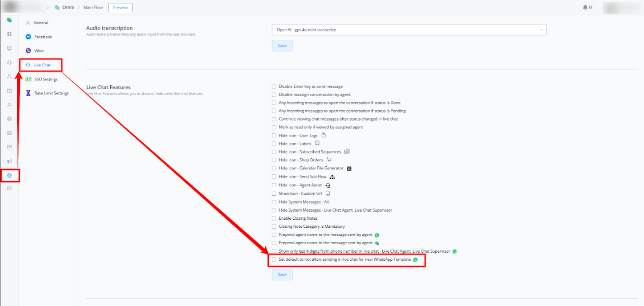Open the archive box icon in sidebar

(9, 147)
